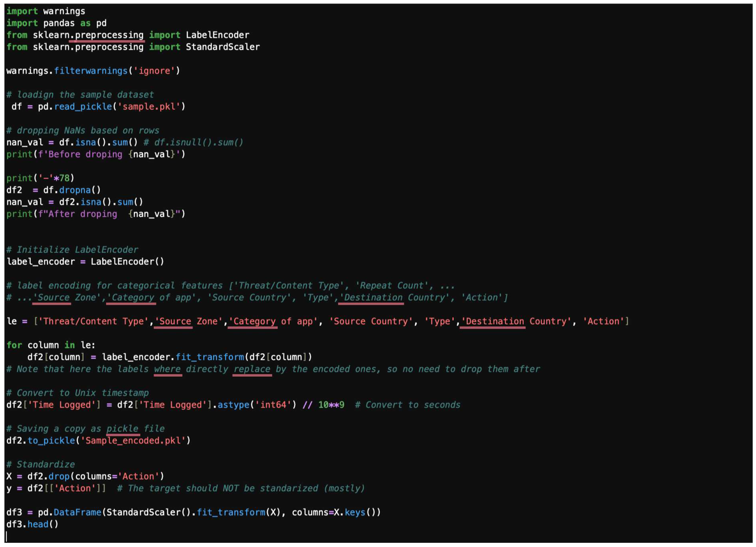
Task: Click 'to_pickle' method call
Action: 51,441
